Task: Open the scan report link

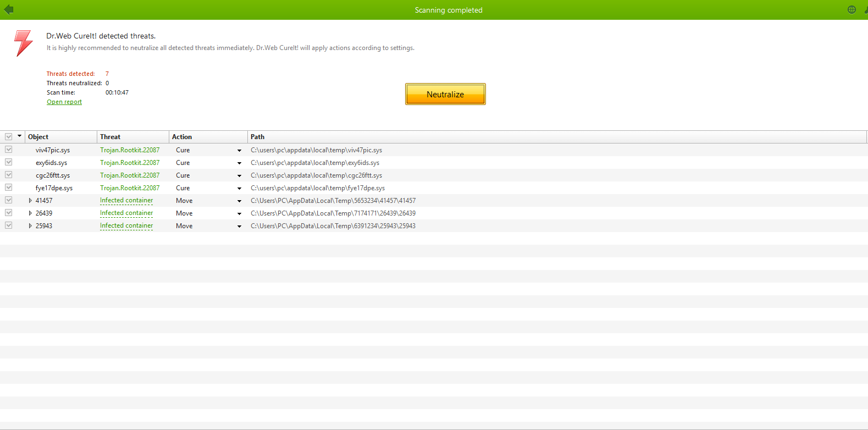Action: coord(64,102)
